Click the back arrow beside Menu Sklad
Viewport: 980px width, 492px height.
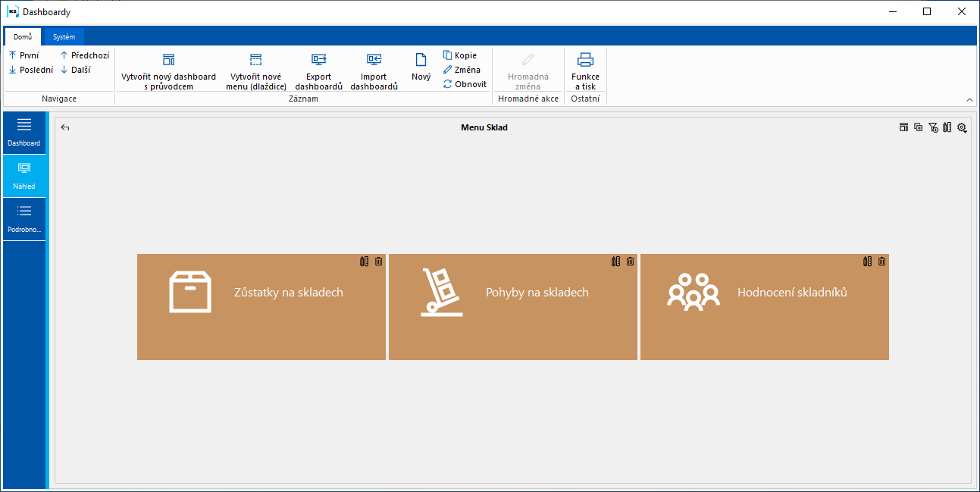pos(65,127)
